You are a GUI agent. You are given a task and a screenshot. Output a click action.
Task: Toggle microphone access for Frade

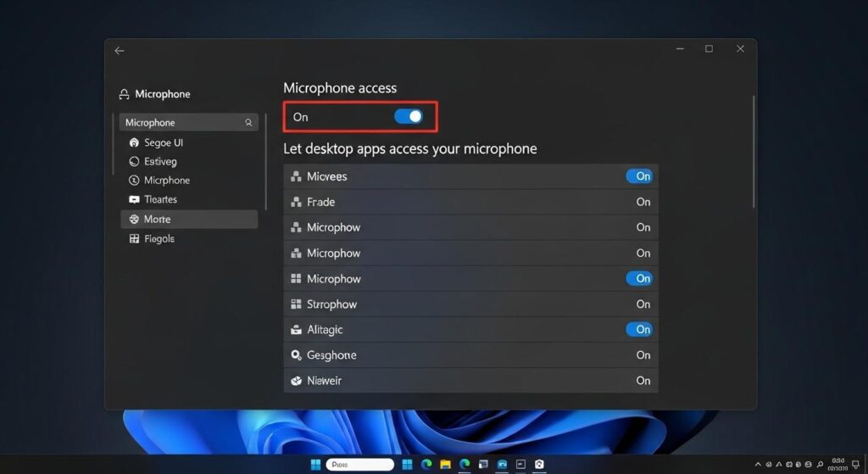(643, 202)
